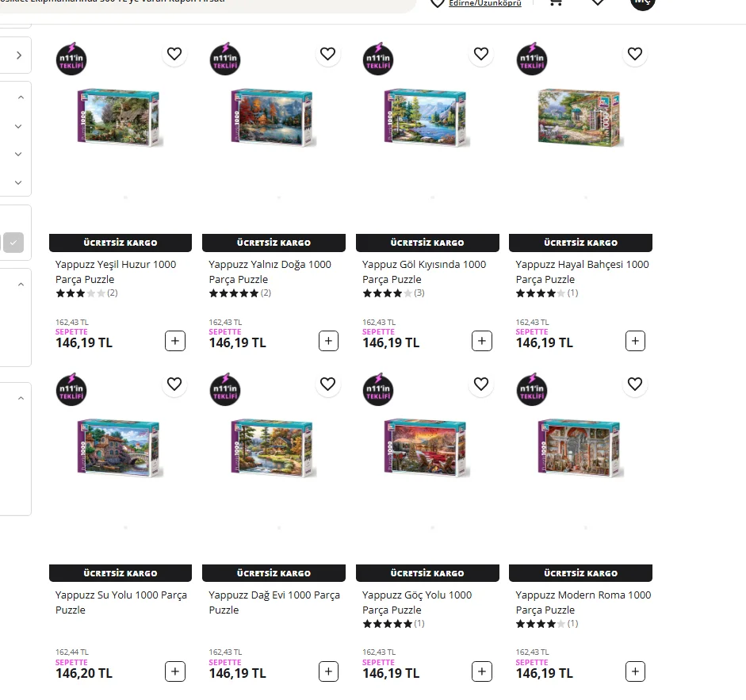Open the shopping cart icon in header
The width and height of the screenshot is (746, 700).
click(x=556, y=2)
